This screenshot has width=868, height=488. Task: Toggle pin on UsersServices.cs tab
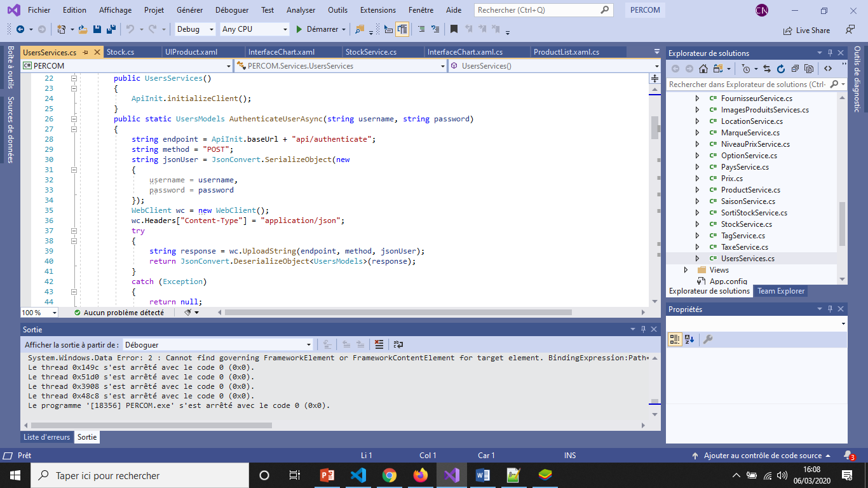[x=86, y=52]
